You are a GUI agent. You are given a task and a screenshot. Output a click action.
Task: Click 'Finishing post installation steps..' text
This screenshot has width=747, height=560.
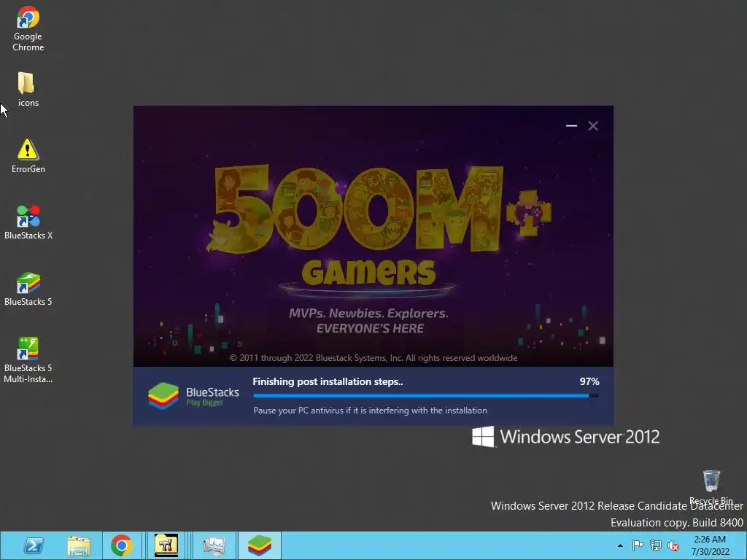point(328,381)
